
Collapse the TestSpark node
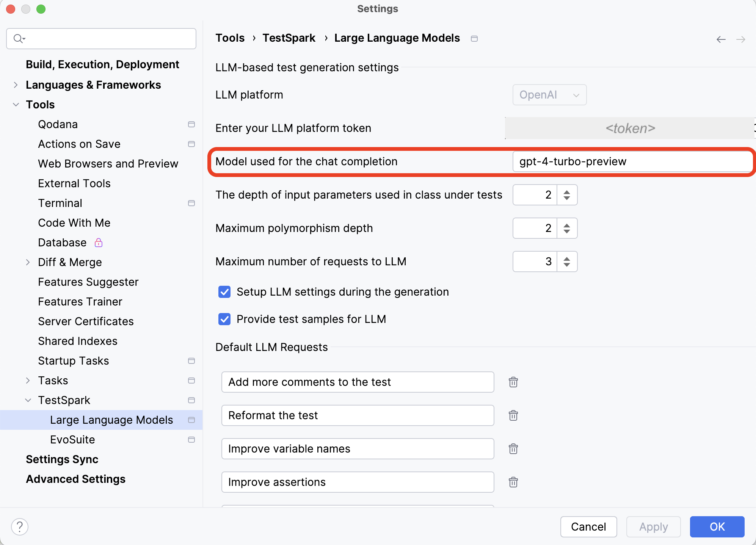(x=28, y=400)
